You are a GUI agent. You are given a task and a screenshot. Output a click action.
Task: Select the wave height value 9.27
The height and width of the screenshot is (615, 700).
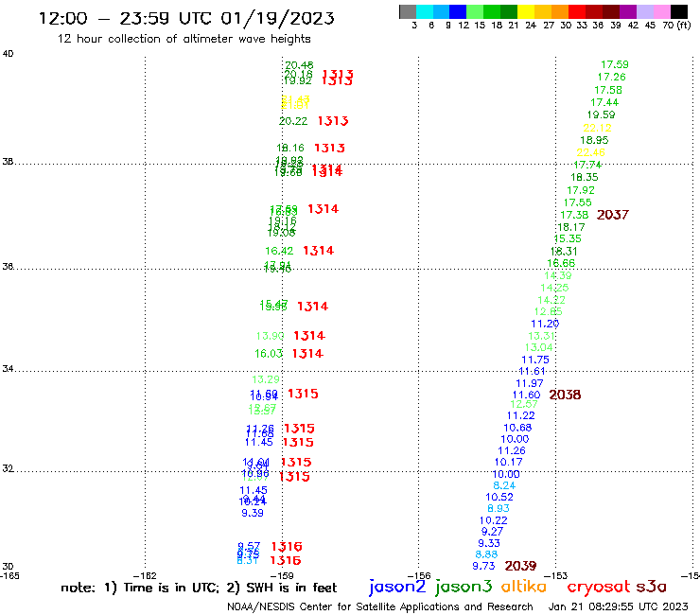(492, 532)
